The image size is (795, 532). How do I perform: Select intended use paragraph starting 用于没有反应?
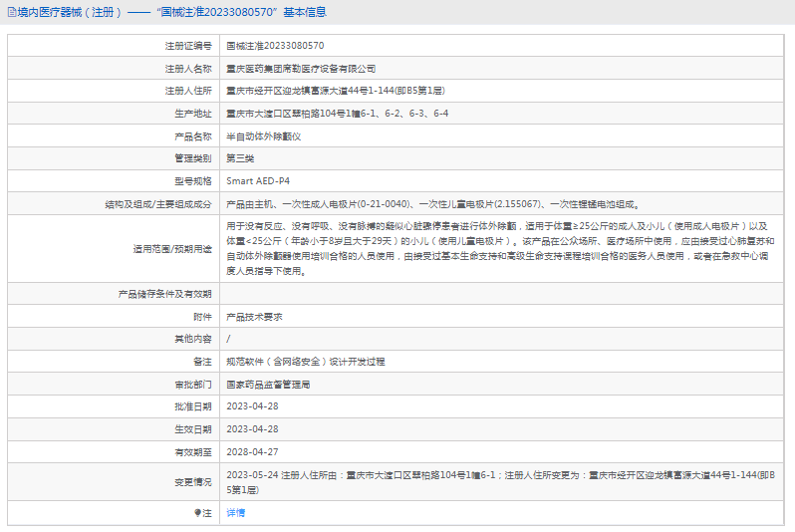pyautogui.click(x=500, y=248)
